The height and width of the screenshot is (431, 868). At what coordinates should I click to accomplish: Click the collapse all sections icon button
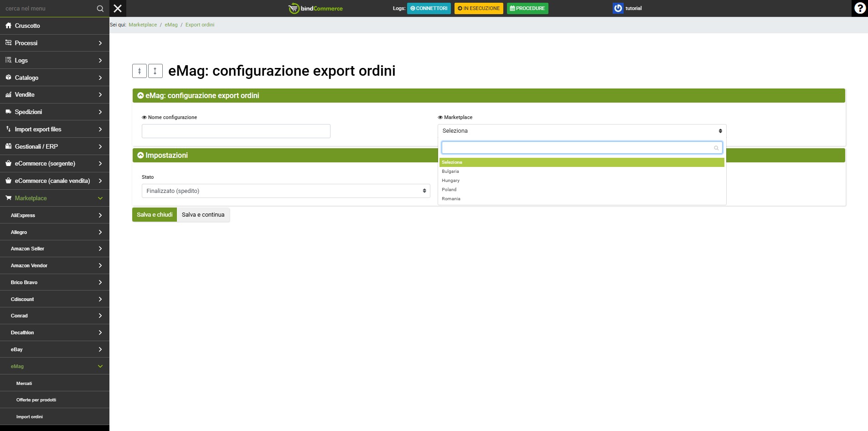point(139,71)
